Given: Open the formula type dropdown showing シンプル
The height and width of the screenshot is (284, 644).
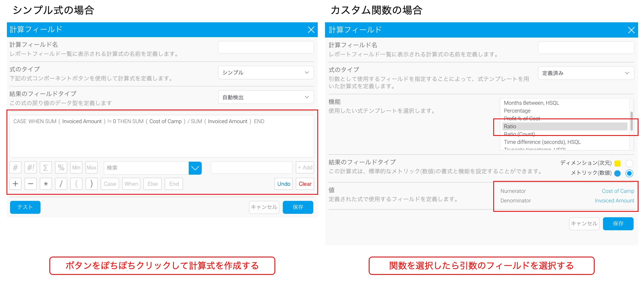Looking at the screenshot, I should [266, 73].
